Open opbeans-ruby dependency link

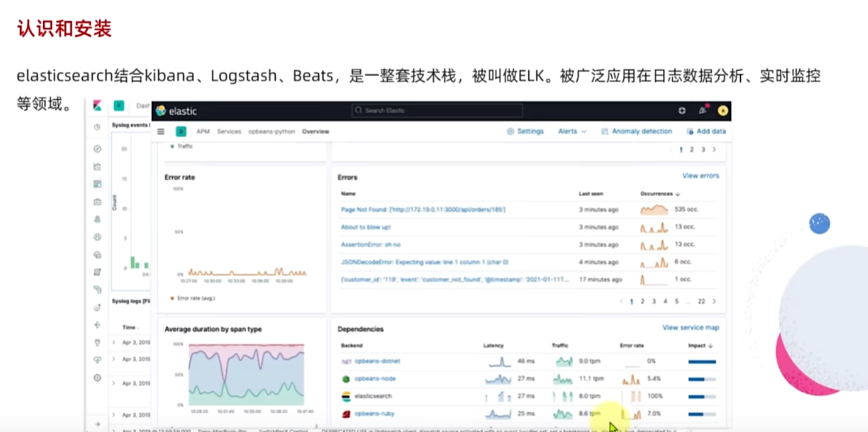click(374, 414)
